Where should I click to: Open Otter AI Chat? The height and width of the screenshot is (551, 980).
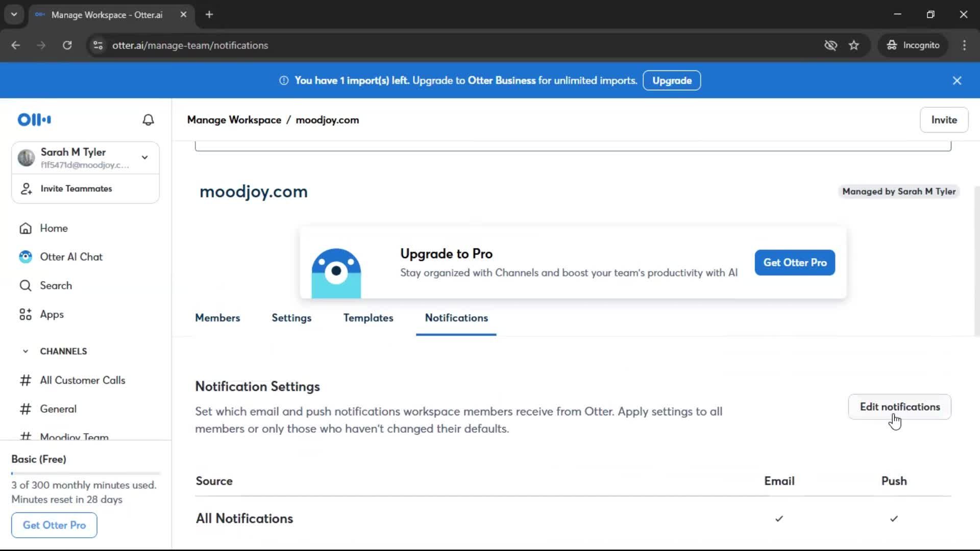71,257
